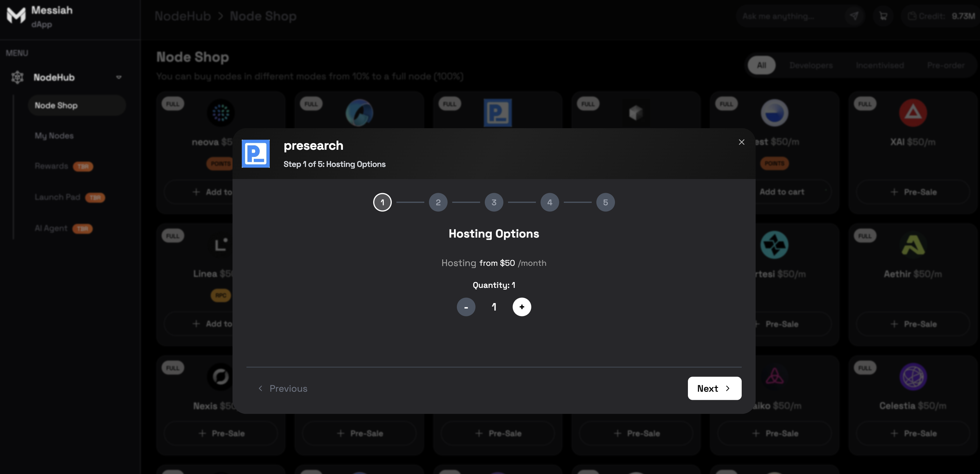Click the 'Aethir $50/m' card title
This screenshot has height=474, width=980.
(x=913, y=274)
